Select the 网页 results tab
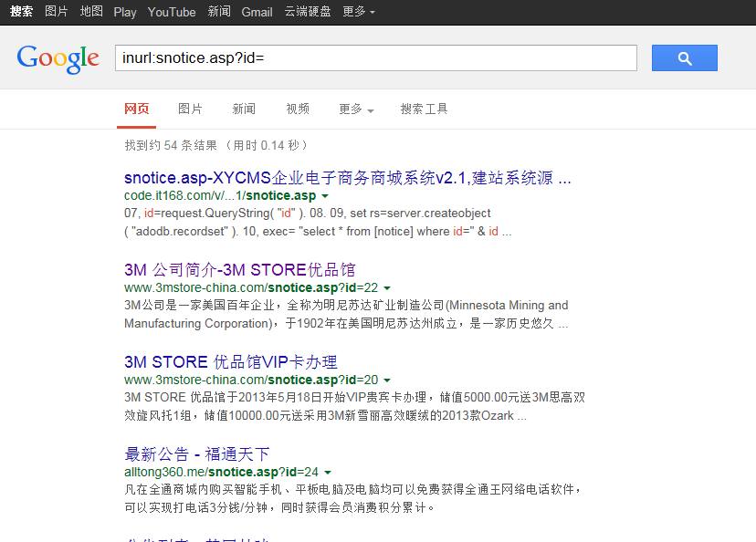 point(136,109)
